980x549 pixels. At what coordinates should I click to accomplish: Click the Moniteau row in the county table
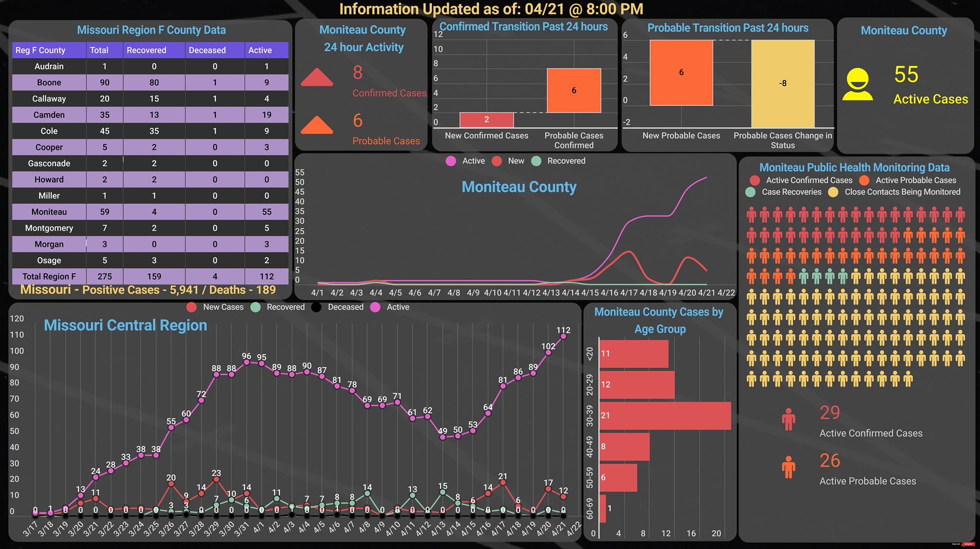click(x=150, y=212)
